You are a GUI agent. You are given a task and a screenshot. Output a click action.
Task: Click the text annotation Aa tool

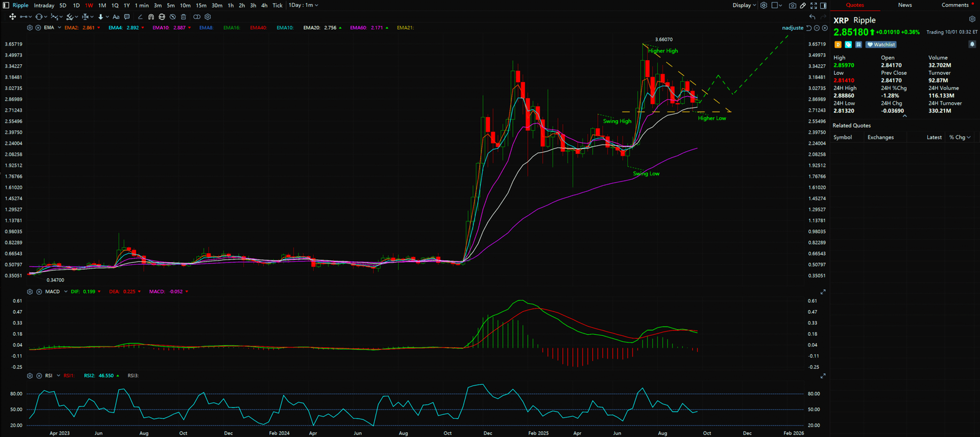(x=116, y=17)
